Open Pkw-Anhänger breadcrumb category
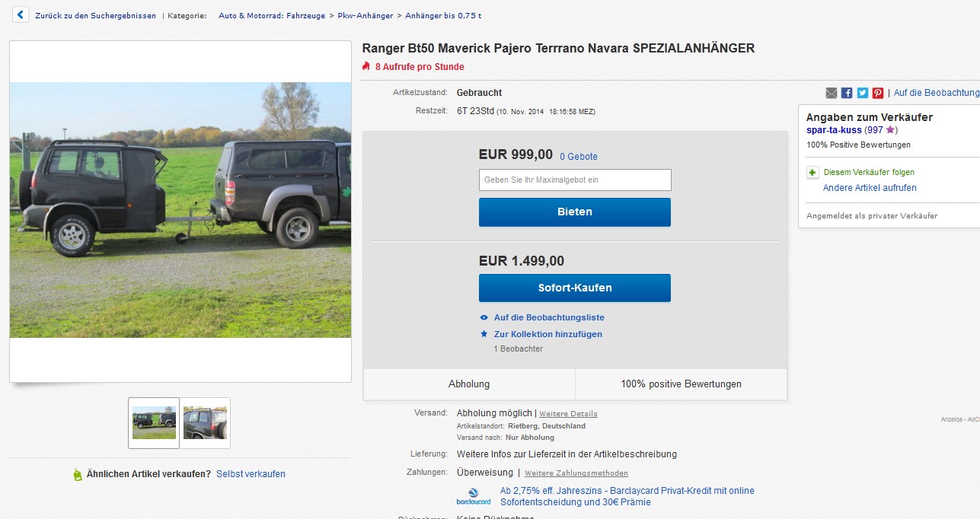The height and width of the screenshot is (519, 980). 365,15
